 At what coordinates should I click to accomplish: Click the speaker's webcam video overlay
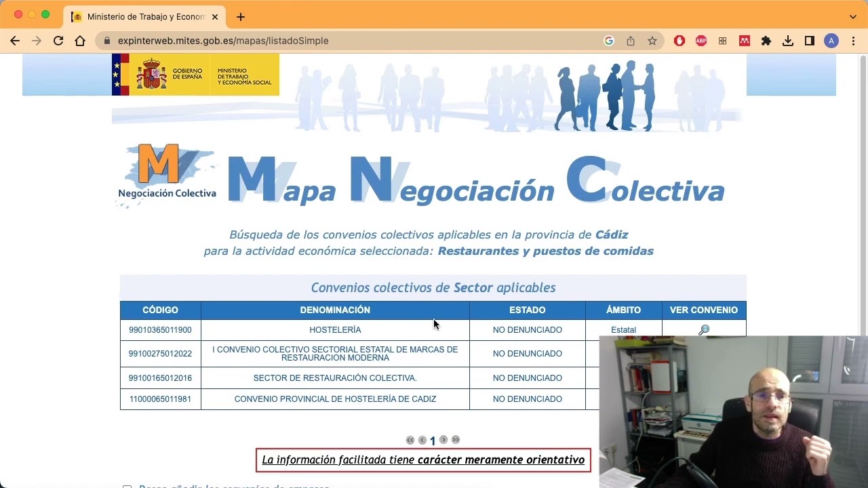pyautogui.click(x=734, y=412)
